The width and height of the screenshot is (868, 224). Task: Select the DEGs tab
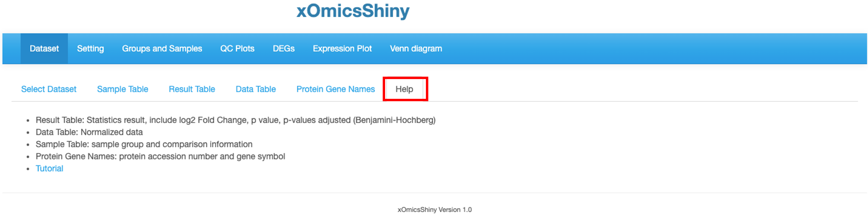(284, 49)
